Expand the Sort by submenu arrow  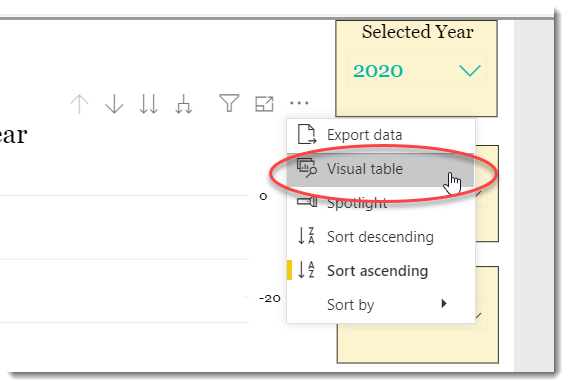[x=444, y=304]
